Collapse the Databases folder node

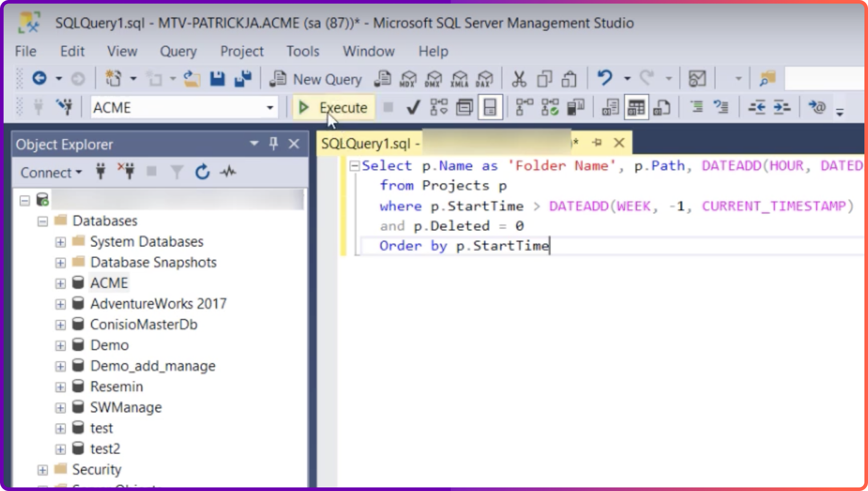click(43, 221)
